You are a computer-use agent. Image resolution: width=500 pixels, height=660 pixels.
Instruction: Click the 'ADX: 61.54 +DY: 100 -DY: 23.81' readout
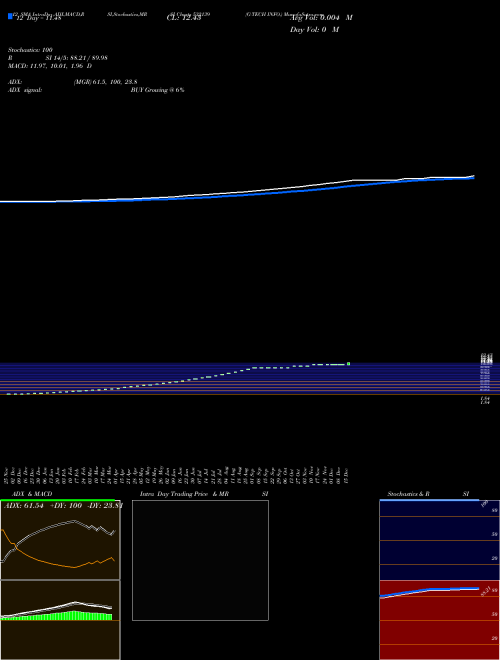pyautogui.click(x=63, y=506)
